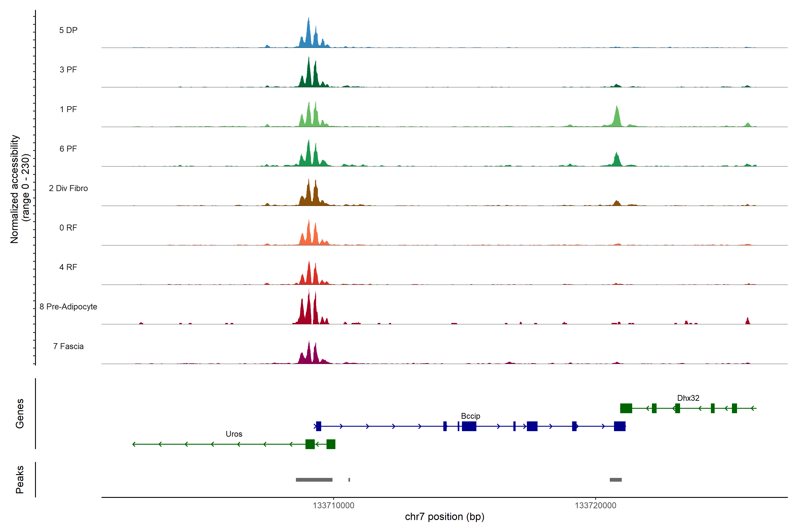Click the 1 PF track label
The image size is (798, 532).
(68, 109)
